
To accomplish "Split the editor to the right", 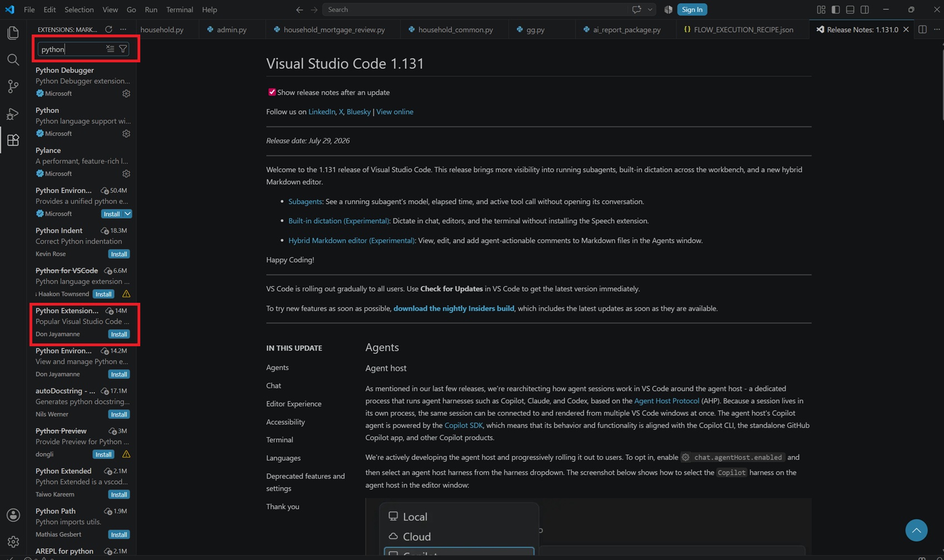I will (x=922, y=30).
